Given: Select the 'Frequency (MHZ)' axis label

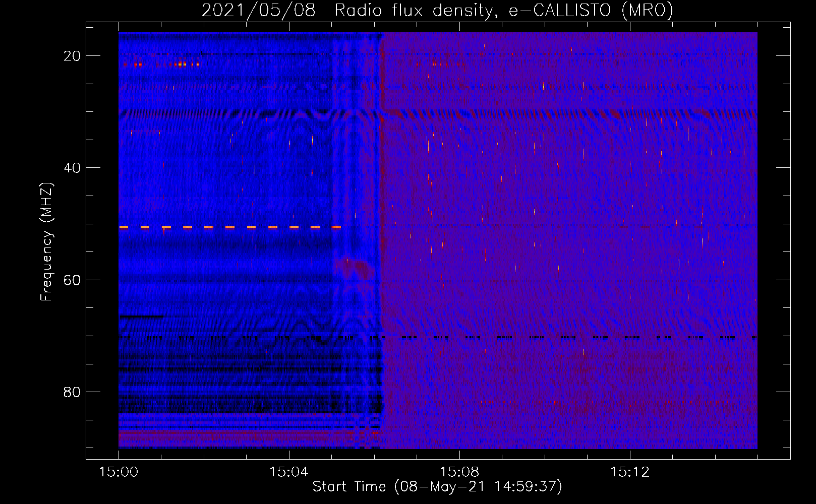Looking at the screenshot, I should (46, 242).
